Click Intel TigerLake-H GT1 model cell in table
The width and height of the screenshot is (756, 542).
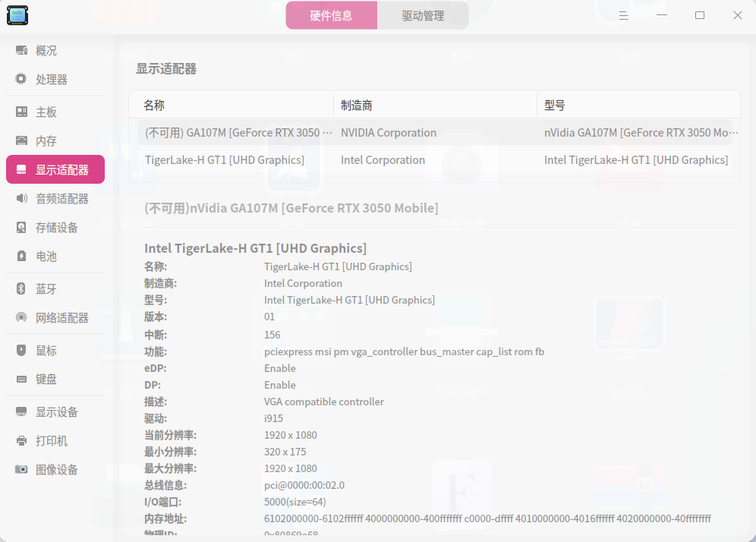(x=636, y=160)
